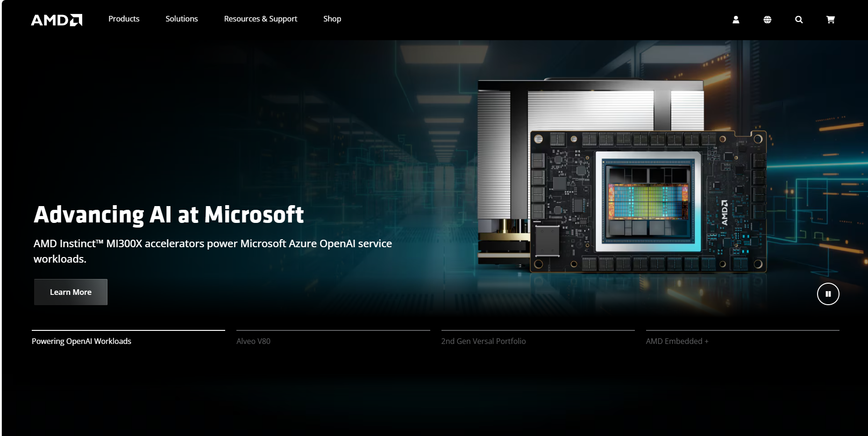868x436 pixels.
Task: Pause the hero carousel
Action: (828, 294)
